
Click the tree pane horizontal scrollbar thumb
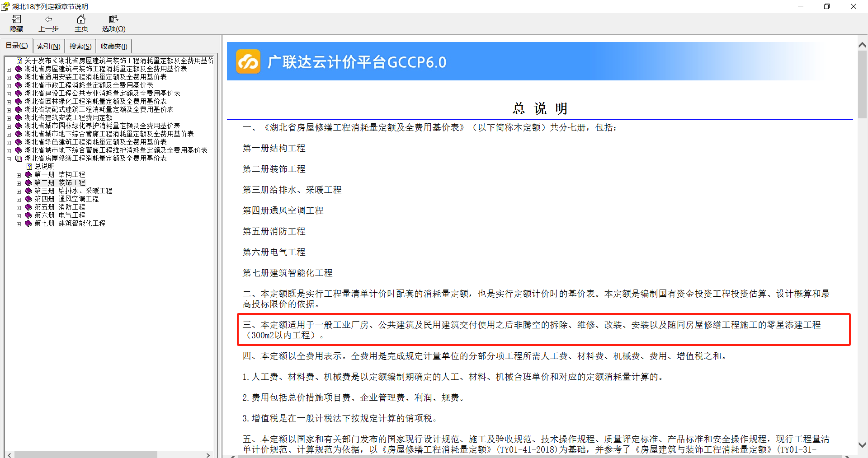pos(85,454)
